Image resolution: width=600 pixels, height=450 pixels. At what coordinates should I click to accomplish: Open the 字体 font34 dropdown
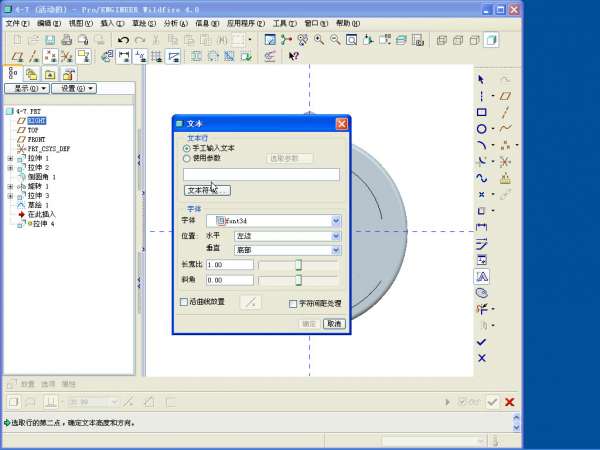click(x=336, y=220)
